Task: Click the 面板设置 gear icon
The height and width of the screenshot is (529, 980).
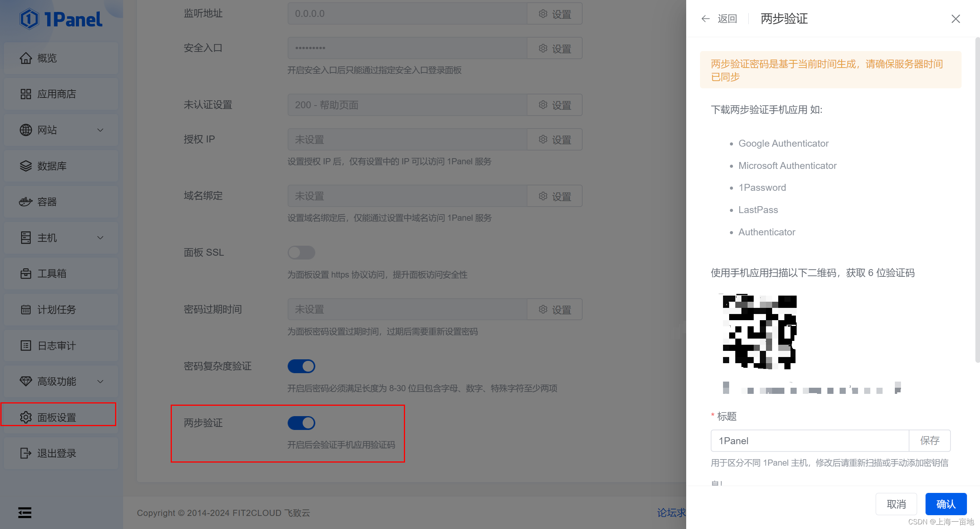Action: point(26,417)
